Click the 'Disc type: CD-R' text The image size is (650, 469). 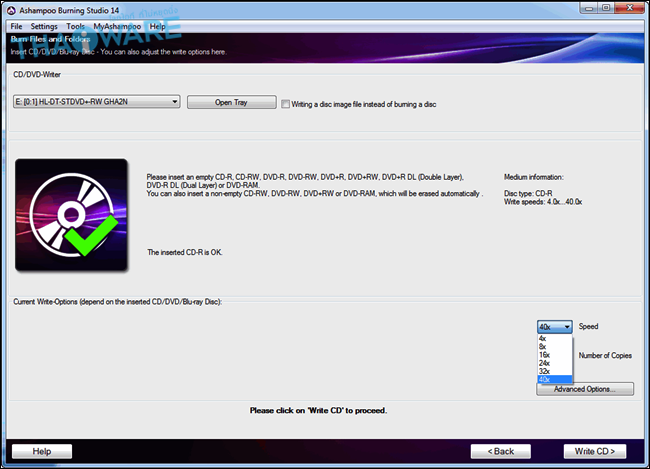coord(528,193)
